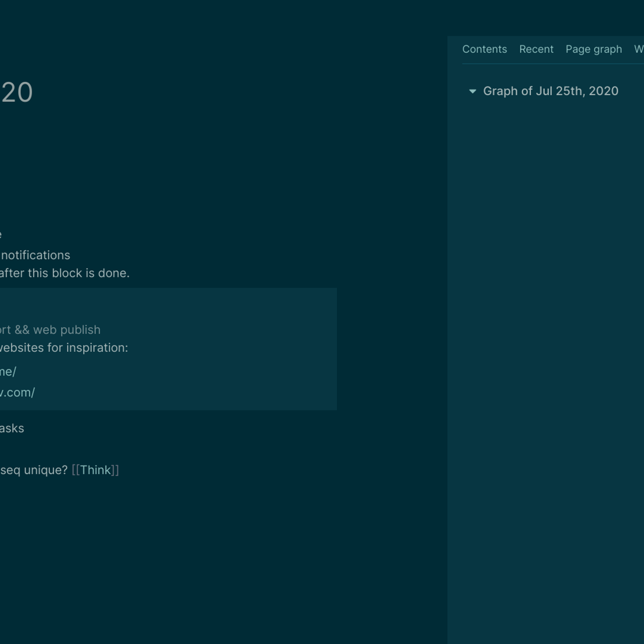Open the Recent tab

tap(536, 49)
